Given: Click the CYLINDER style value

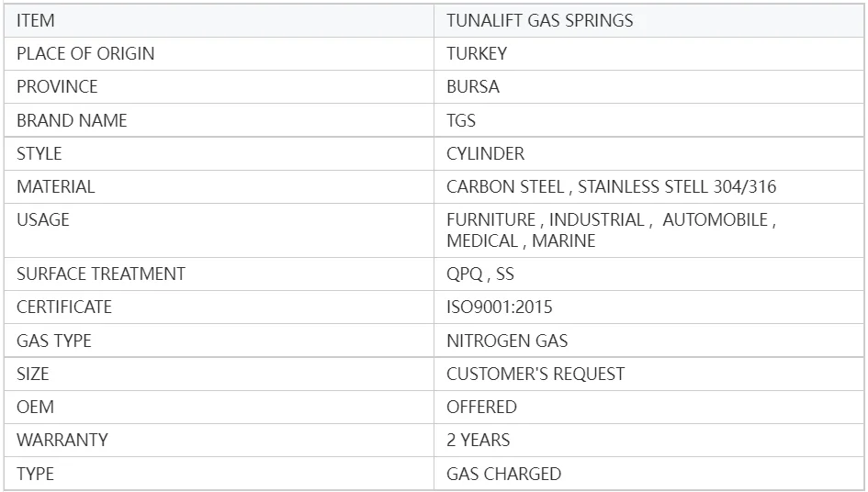Looking at the screenshot, I should coord(485,153).
